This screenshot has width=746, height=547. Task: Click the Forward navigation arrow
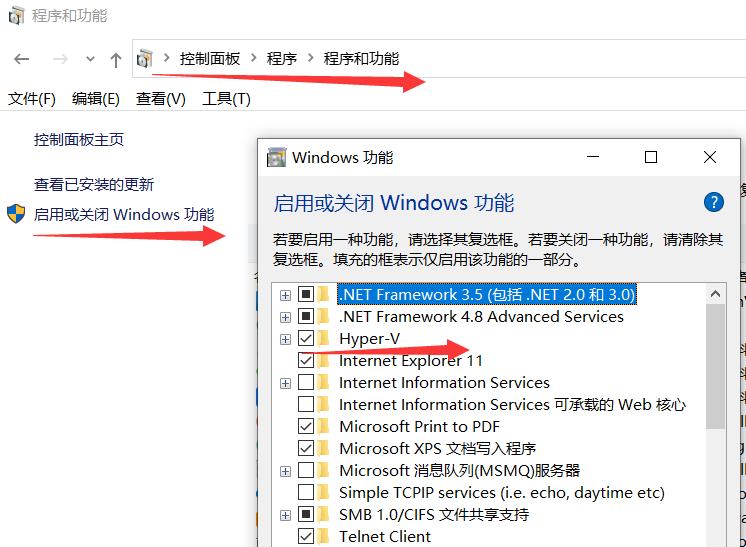60,59
